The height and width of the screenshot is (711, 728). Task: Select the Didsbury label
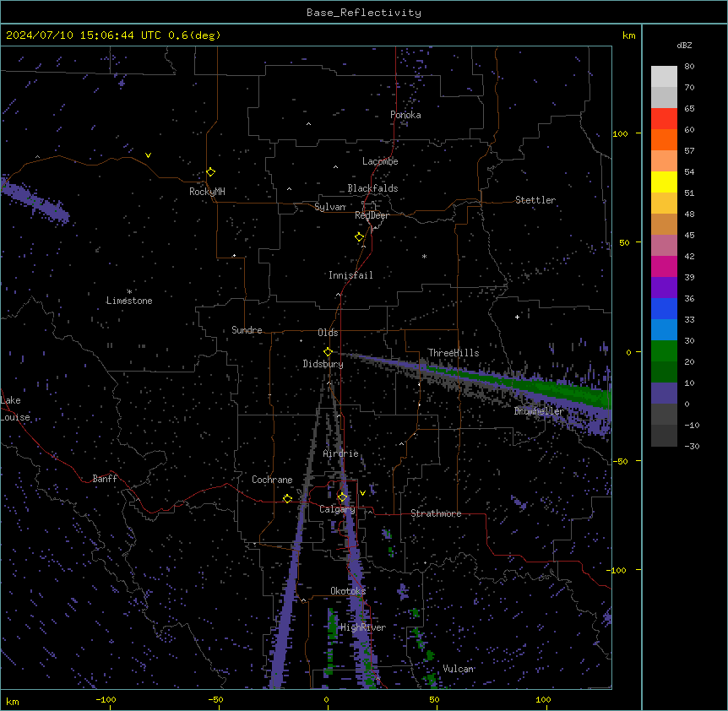point(323,364)
